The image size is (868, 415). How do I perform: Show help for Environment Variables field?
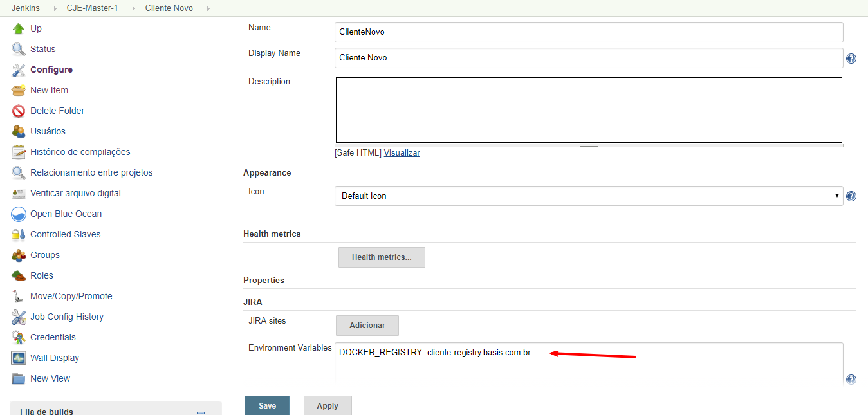point(851,380)
